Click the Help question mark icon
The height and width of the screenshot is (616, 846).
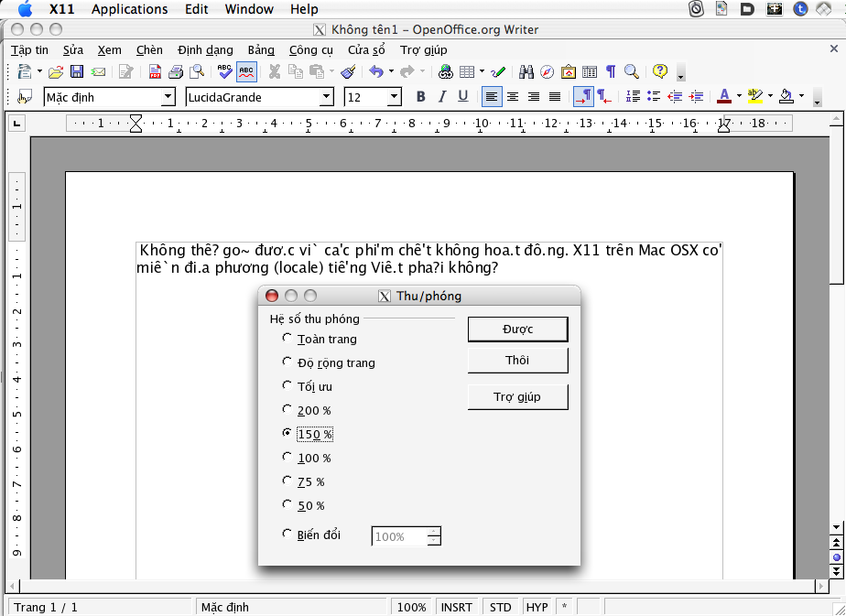660,71
